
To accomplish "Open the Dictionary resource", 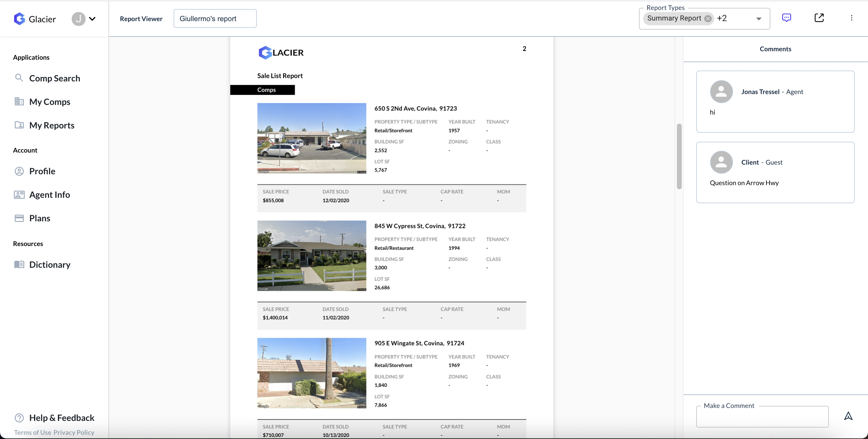I will click(x=49, y=264).
